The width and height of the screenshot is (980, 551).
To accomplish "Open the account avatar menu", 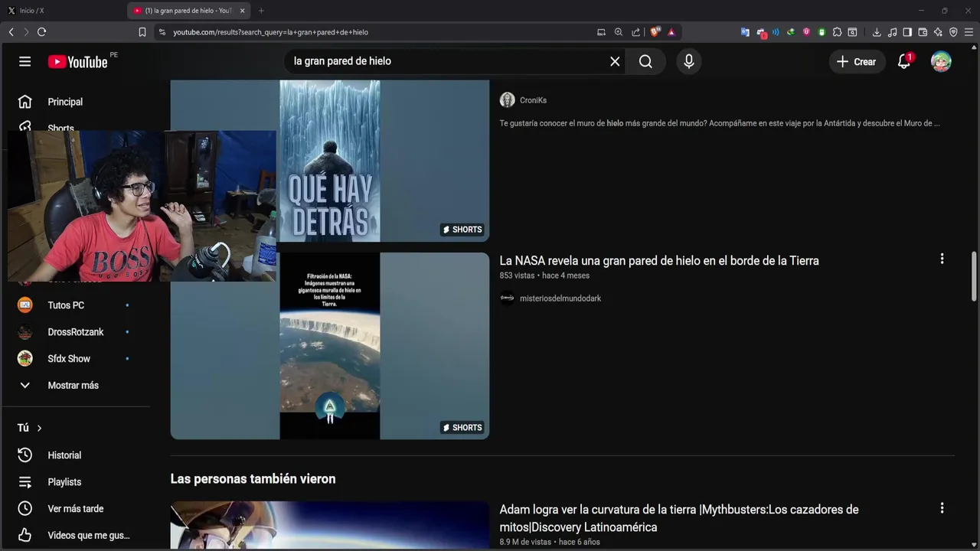I will click(941, 62).
